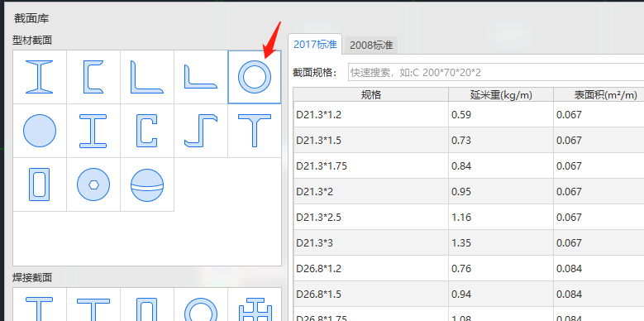Select the highlighted circular tube section icon
The image size is (644, 321).
coord(255,77)
